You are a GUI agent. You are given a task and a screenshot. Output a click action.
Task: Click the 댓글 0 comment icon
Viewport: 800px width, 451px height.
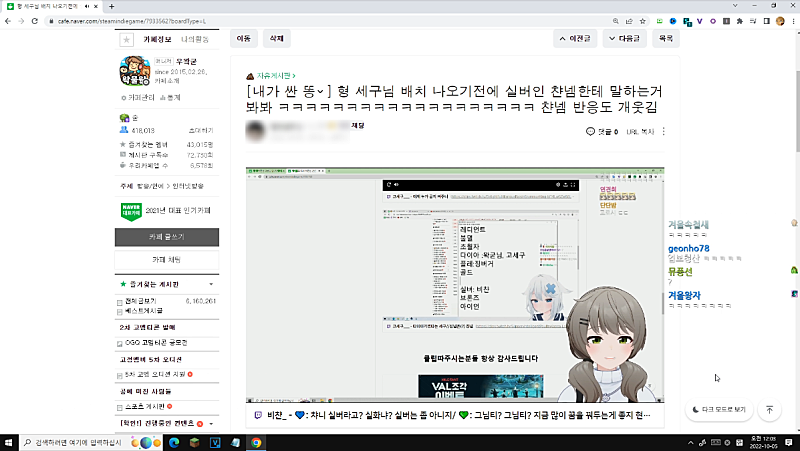click(x=590, y=132)
